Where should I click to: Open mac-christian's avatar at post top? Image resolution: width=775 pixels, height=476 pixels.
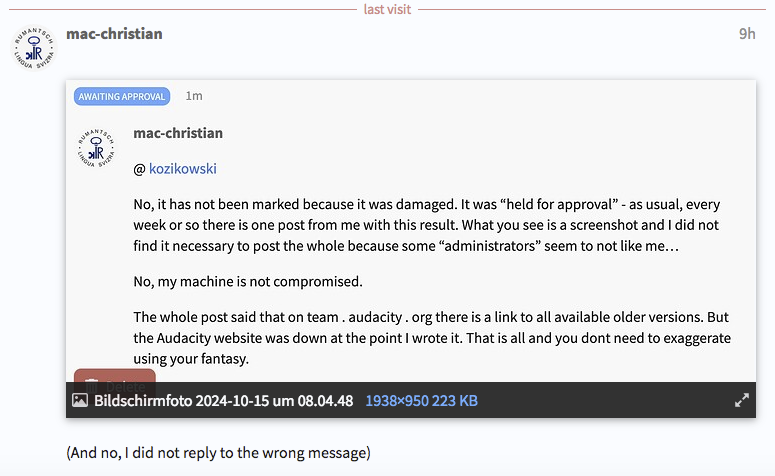pyautogui.click(x=35, y=49)
